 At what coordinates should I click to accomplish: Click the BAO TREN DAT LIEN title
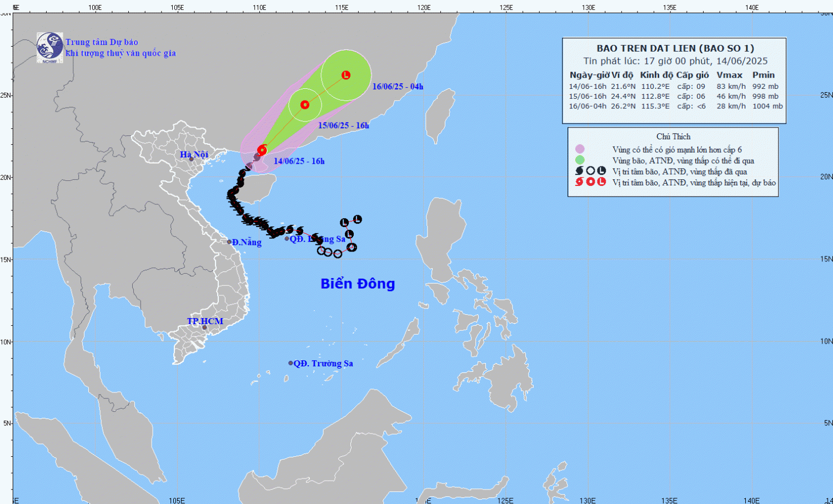click(x=675, y=48)
